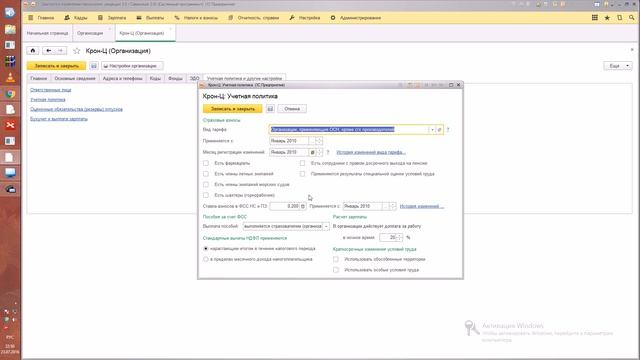
Task: Open the Кадры section
Action: pyautogui.click(x=76, y=18)
